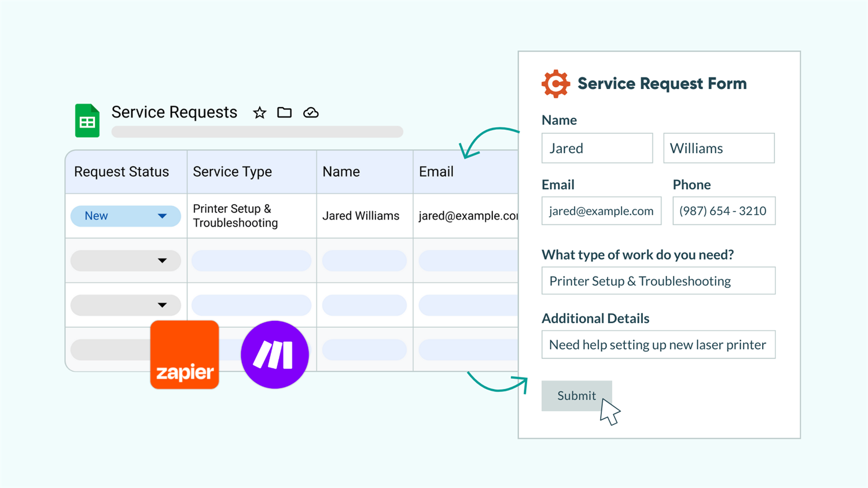Click the Google Sheets icon
The width and height of the screenshot is (868, 488).
(86, 120)
